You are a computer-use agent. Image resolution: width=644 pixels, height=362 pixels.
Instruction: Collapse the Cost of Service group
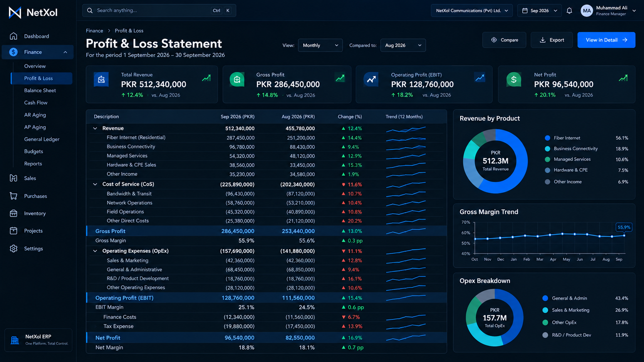coord(95,184)
